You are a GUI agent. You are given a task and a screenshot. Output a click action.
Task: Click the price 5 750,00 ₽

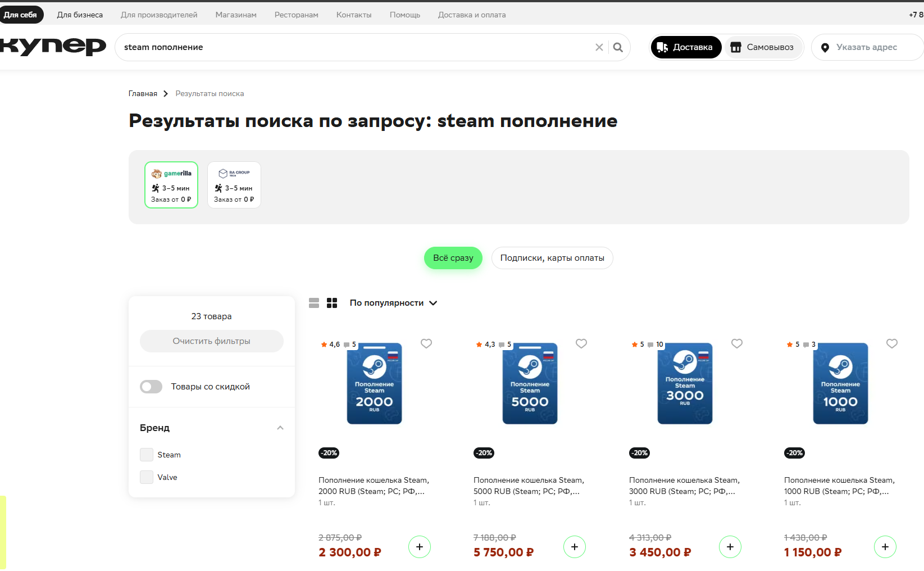click(504, 552)
